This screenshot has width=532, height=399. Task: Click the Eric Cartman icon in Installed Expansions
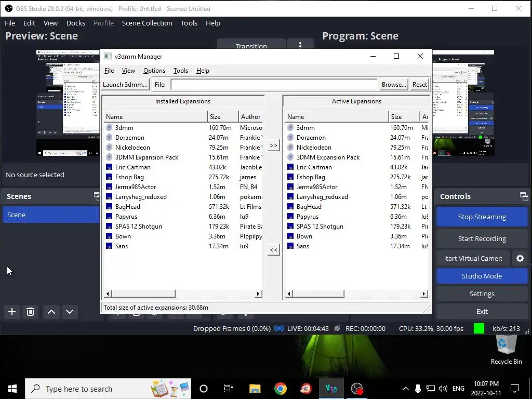(109, 167)
